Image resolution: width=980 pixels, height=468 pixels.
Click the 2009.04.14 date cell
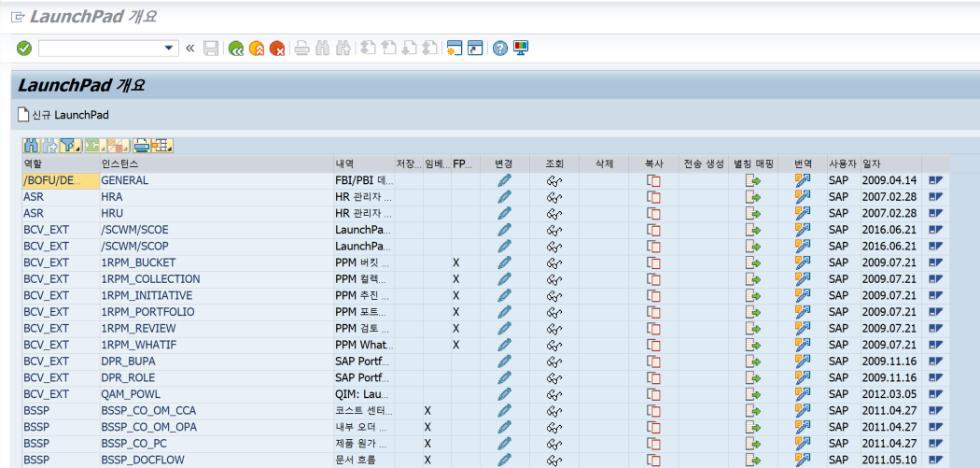point(890,180)
